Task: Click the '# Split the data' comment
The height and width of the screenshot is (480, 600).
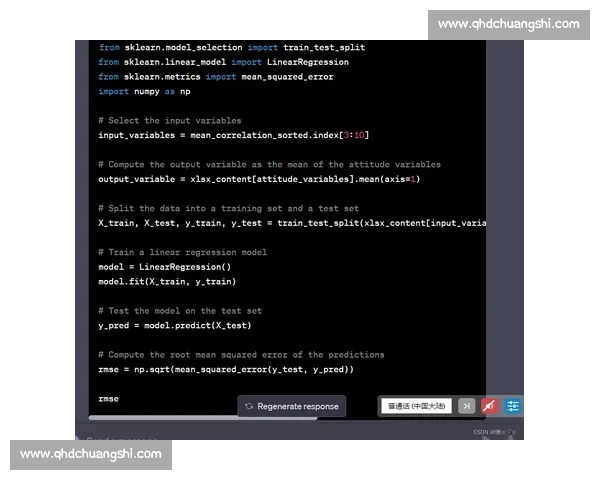Action: click(228, 209)
